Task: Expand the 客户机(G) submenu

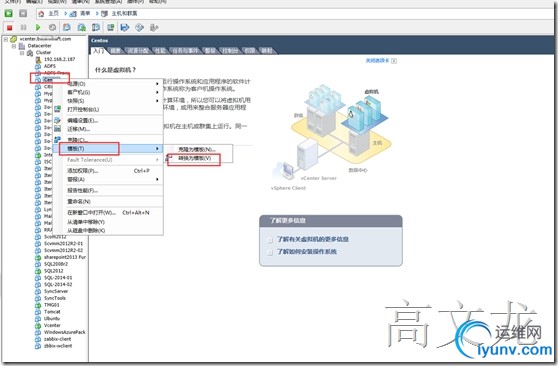Action: click(157, 92)
